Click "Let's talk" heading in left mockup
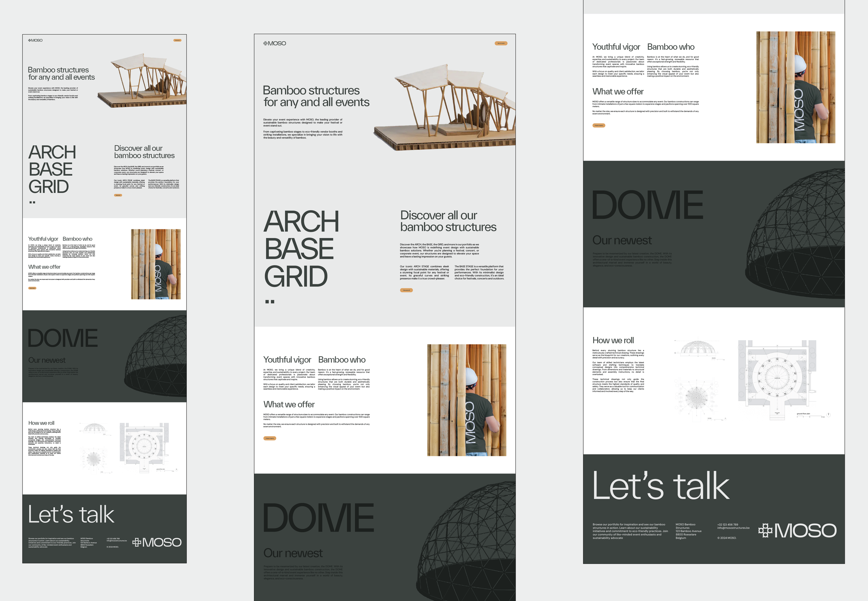The width and height of the screenshot is (868, 601). [71, 514]
